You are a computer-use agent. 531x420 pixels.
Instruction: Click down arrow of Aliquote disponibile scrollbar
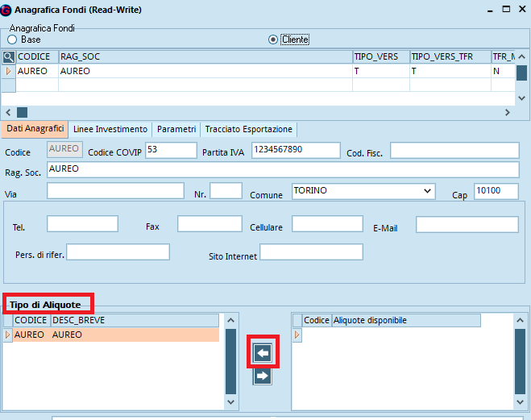[x=521, y=402]
